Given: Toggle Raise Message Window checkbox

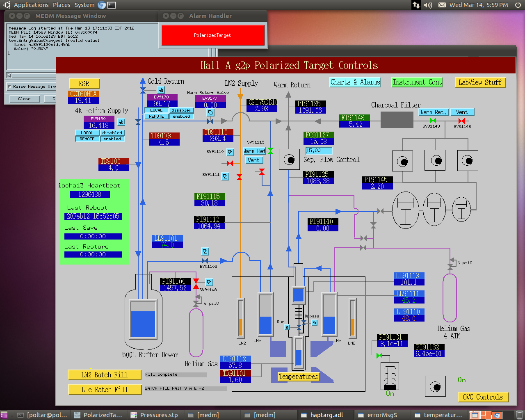Looking at the screenshot, I should [x=10, y=87].
